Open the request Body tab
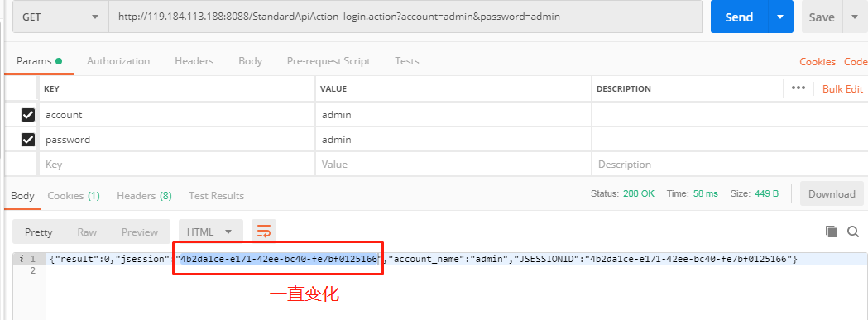The height and width of the screenshot is (320, 868). click(250, 61)
